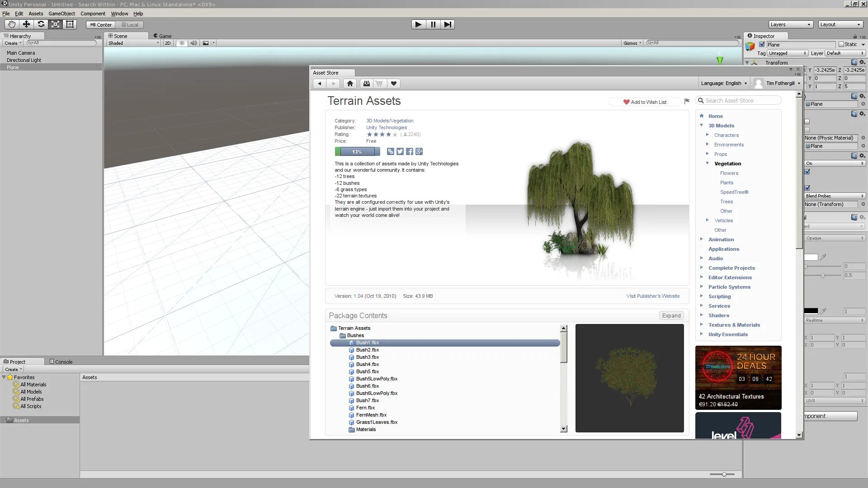Click the Play button
The image size is (868, 488).
(418, 24)
